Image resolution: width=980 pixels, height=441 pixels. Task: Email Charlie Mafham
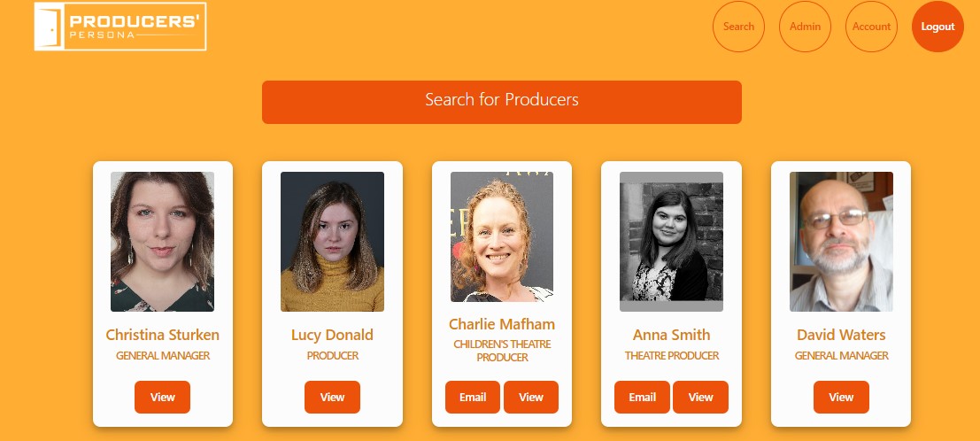coord(473,398)
